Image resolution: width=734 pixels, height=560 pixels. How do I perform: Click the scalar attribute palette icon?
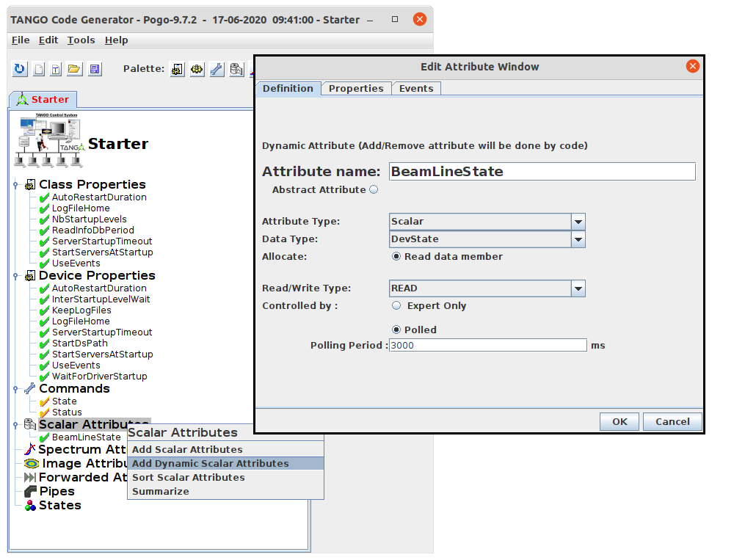(x=236, y=70)
